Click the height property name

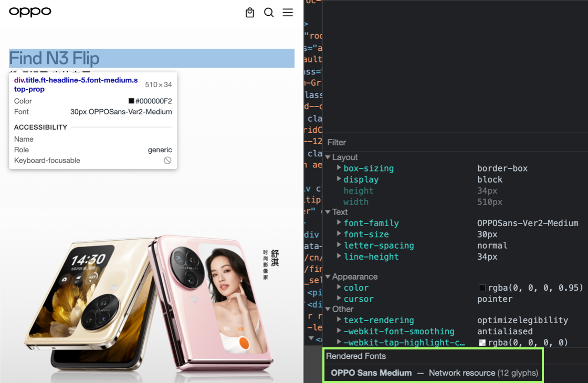[359, 191]
